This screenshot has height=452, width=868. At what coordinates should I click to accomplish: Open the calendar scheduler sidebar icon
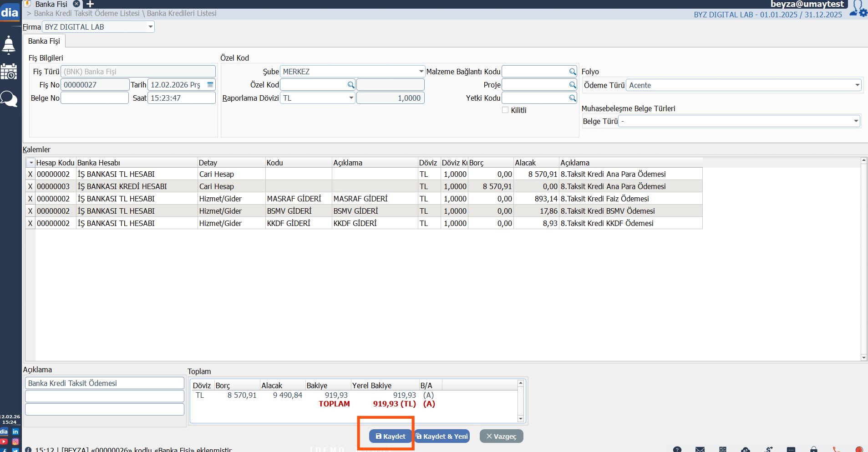click(9, 72)
